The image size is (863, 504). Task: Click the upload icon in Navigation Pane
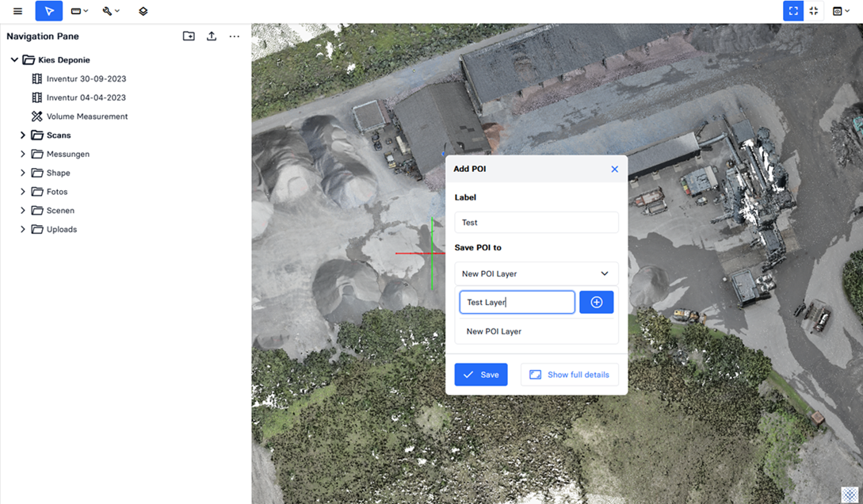tap(212, 36)
